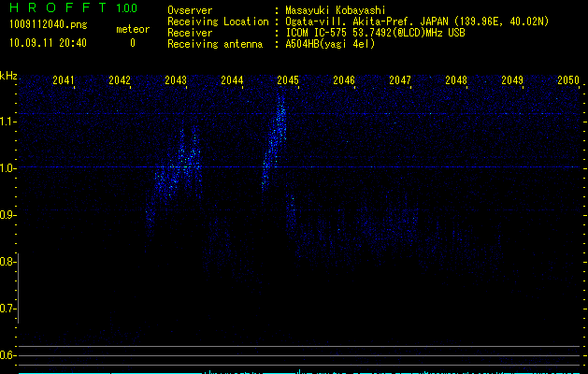Click the 2048 time marker
Screen dimensions: 588x374
pos(456,79)
